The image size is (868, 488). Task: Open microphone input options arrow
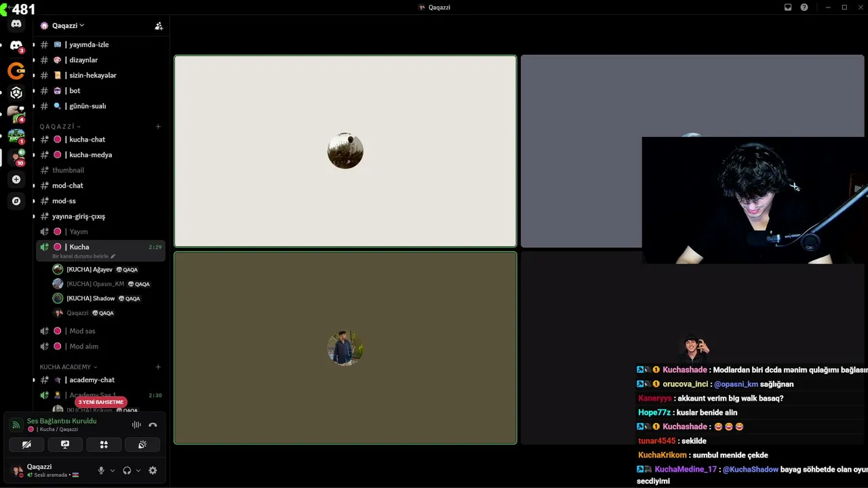coord(113,470)
